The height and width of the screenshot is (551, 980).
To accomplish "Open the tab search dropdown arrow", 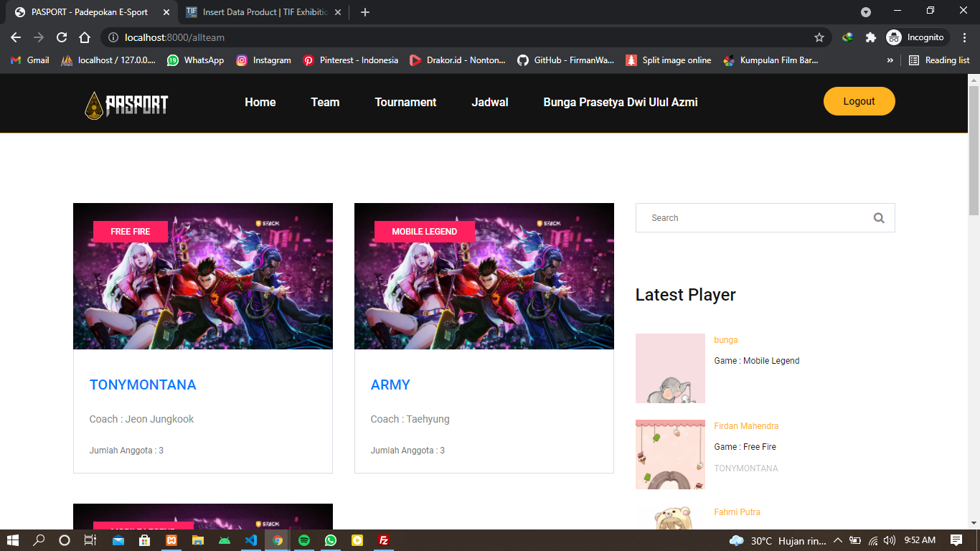I will 866,12.
